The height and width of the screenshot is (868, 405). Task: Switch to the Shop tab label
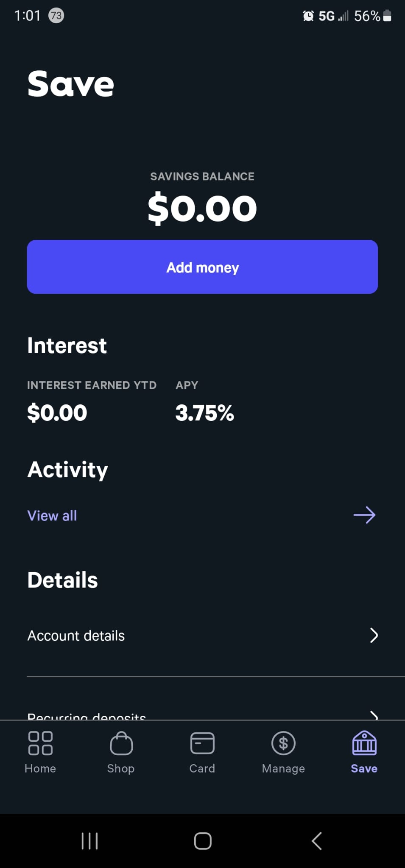tap(121, 768)
